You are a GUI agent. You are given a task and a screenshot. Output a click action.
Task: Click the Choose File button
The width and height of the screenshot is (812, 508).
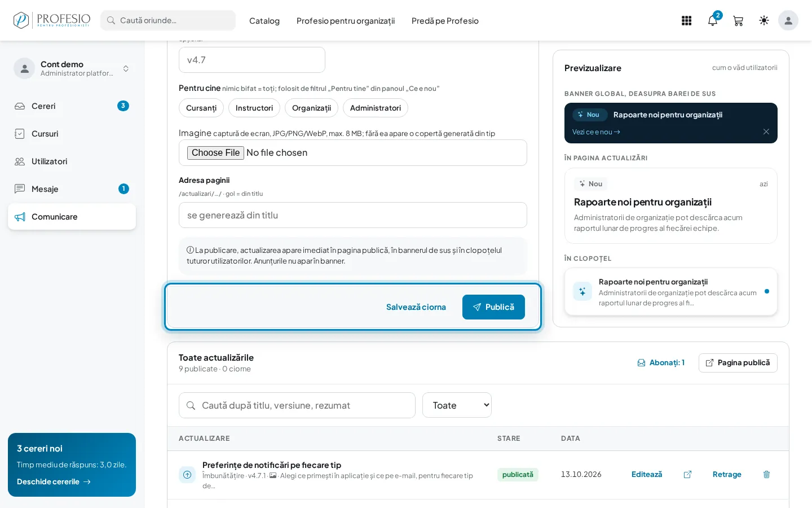pyautogui.click(x=215, y=152)
